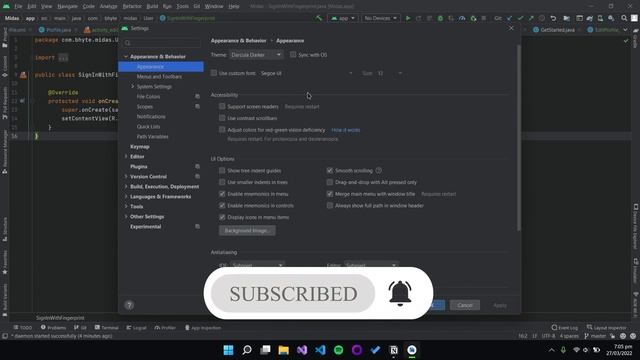Open the Logcat tool window
Image resolution: width=640 pixels, height=360 pixels.
[136, 327]
